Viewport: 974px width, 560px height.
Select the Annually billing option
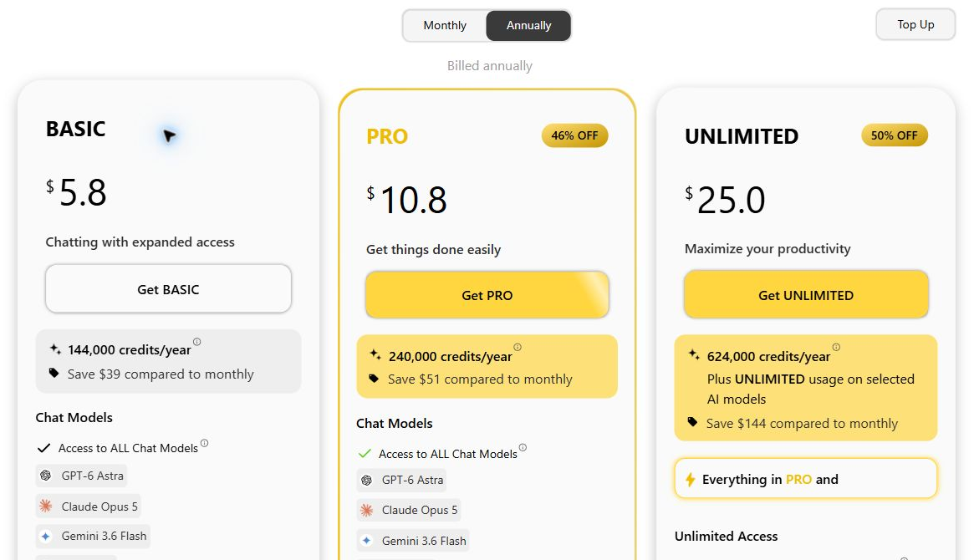[528, 25]
